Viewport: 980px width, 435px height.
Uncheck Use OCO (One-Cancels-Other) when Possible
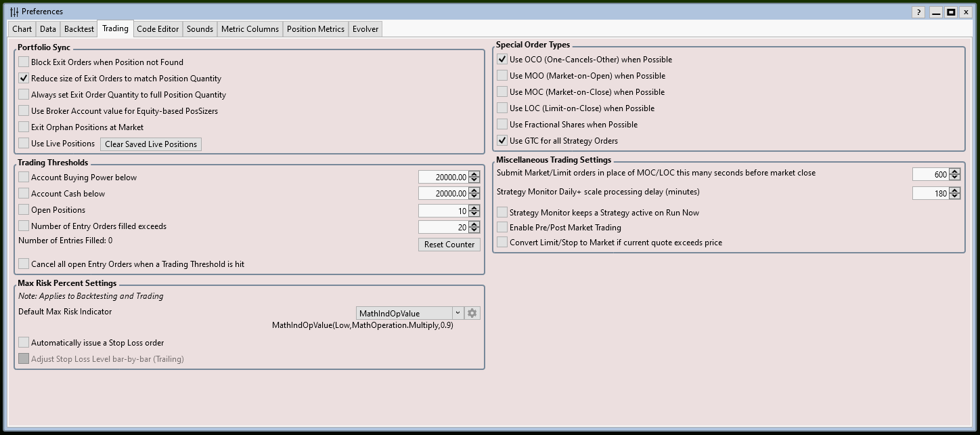click(x=502, y=60)
